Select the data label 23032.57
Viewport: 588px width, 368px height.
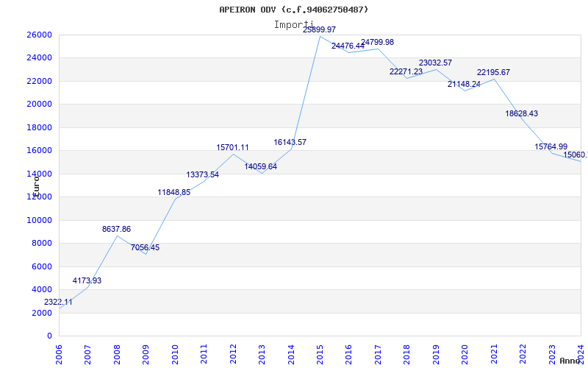435,63
